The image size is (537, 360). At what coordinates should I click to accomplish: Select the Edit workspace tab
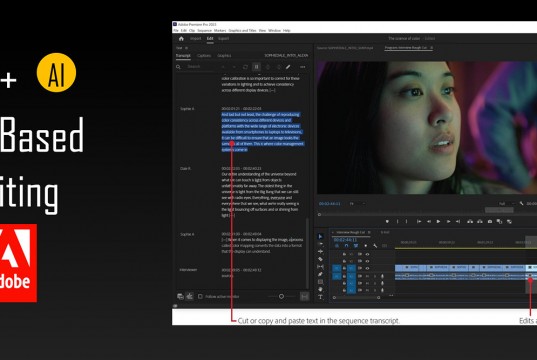210,39
